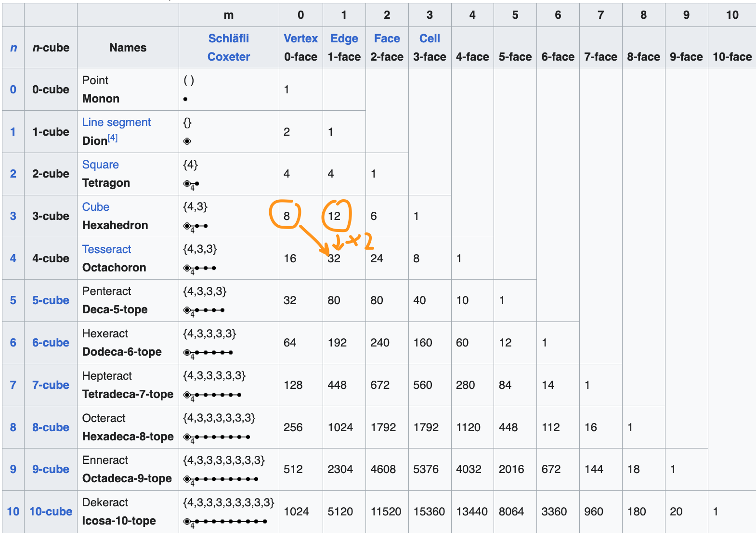Select row number 8 link
756x539 pixels.
coord(13,427)
